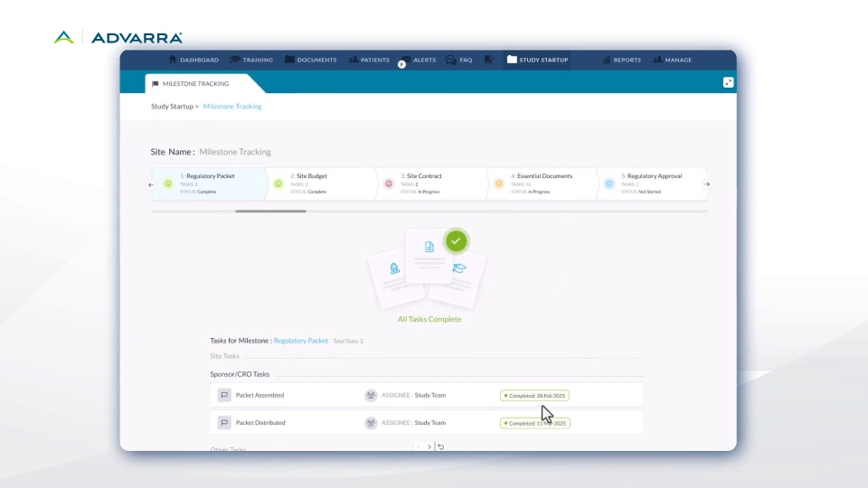Click the Regulatory Packet link in Tasks for Milestone
The width and height of the screenshot is (868, 488).
click(300, 341)
